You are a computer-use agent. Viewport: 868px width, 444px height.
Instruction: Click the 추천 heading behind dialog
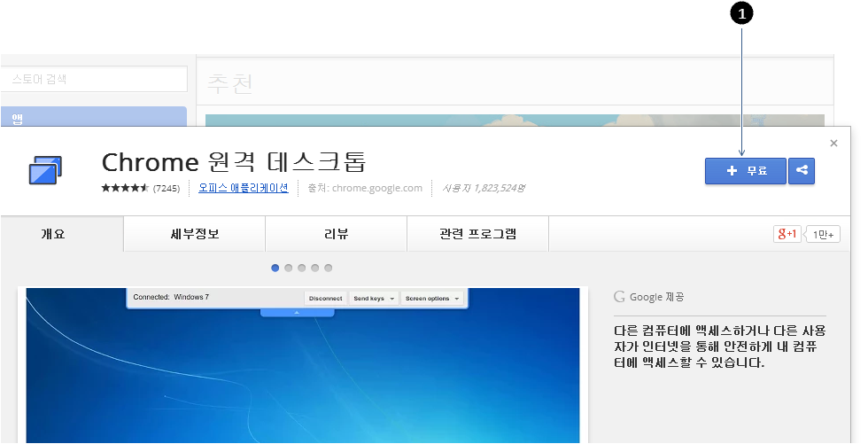coord(229,83)
